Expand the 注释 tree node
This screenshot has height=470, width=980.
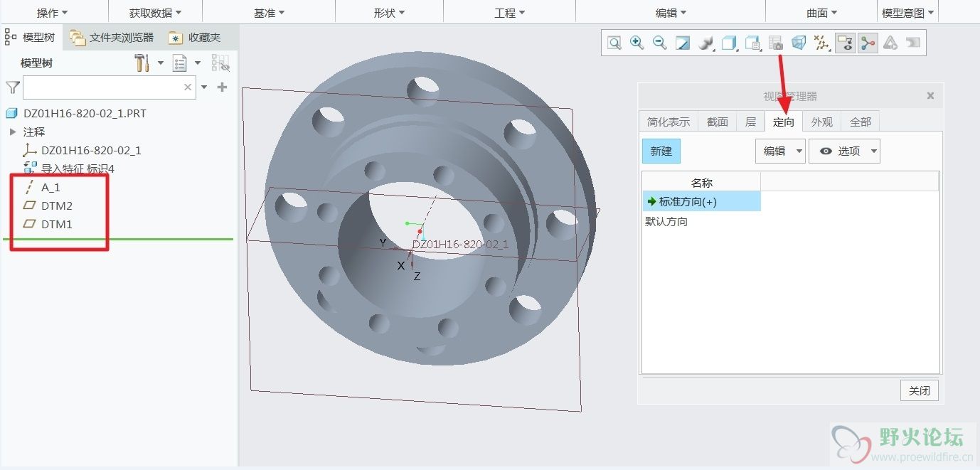tap(13, 132)
